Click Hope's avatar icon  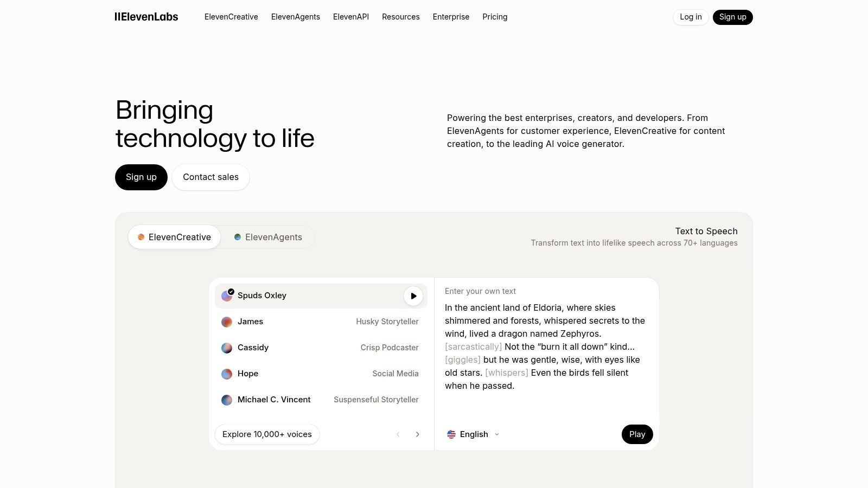click(226, 374)
